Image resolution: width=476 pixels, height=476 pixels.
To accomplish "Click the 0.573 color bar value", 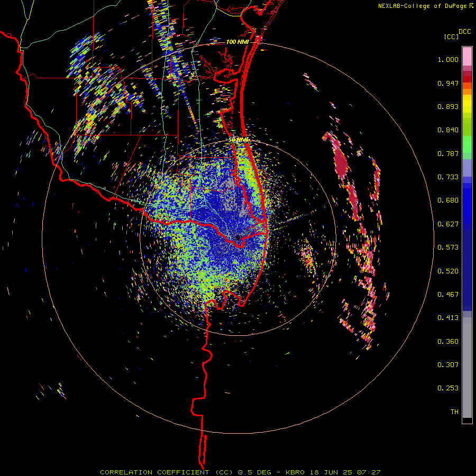I will coord(448,248).
